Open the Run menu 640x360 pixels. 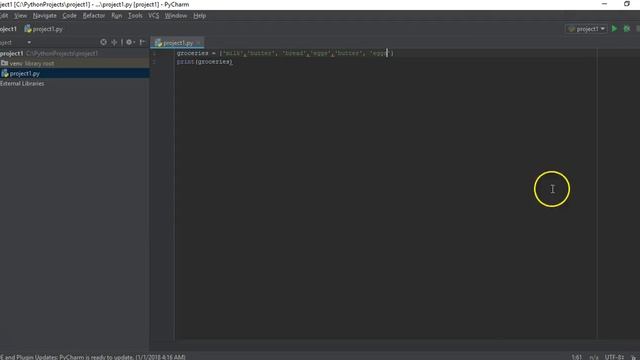(116, 16)
